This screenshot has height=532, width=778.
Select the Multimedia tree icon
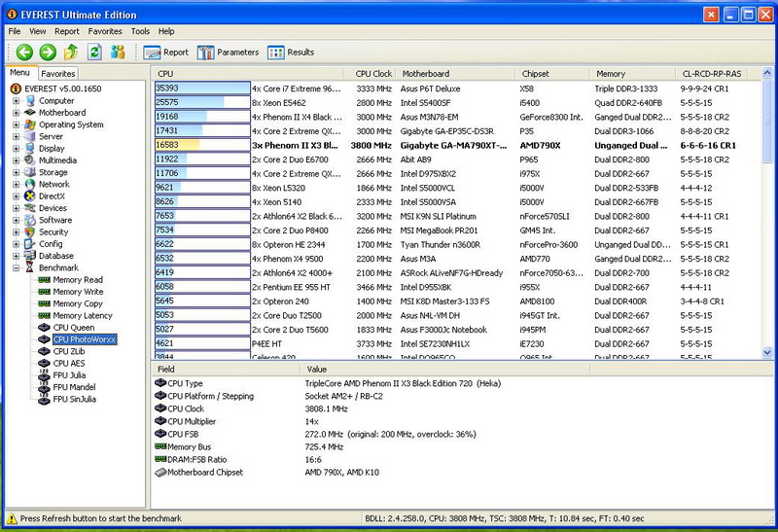coord(30,160)
